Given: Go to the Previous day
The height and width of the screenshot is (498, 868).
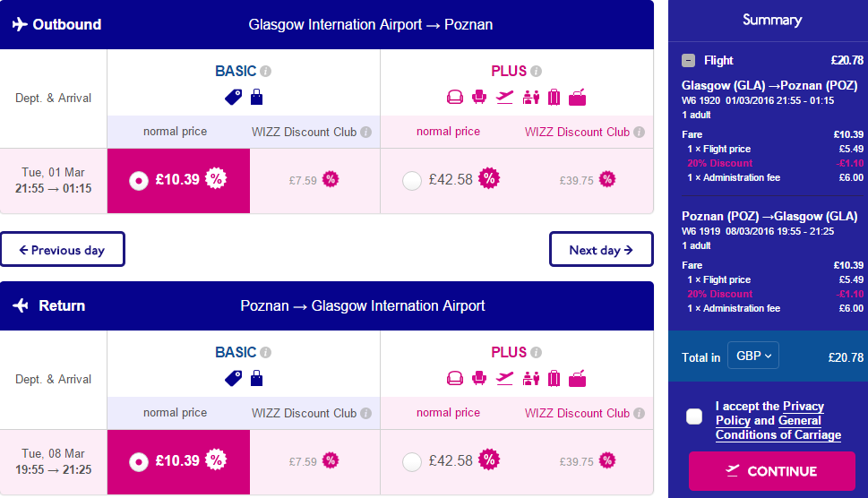Looking at the screenshot, I should click(63, 250).
